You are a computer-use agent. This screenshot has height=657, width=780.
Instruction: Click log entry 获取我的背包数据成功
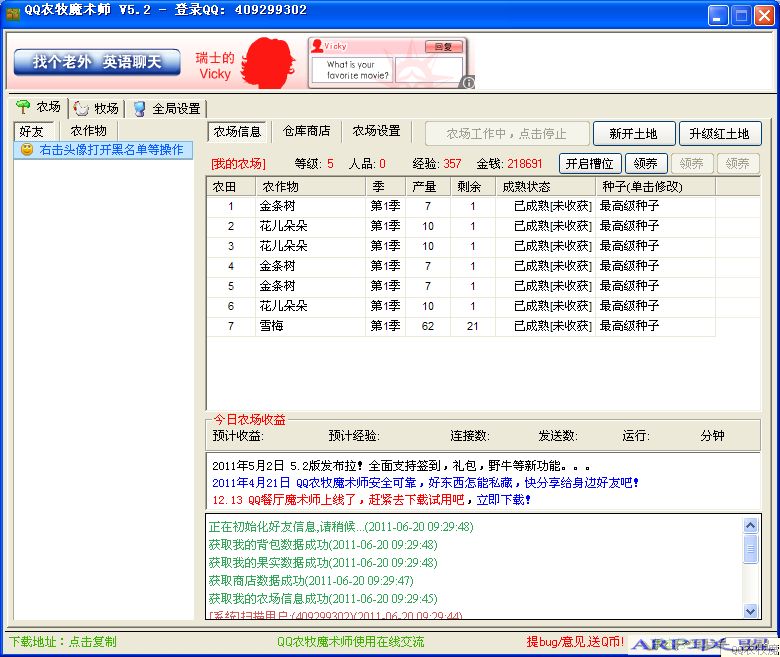pos(323,545)
